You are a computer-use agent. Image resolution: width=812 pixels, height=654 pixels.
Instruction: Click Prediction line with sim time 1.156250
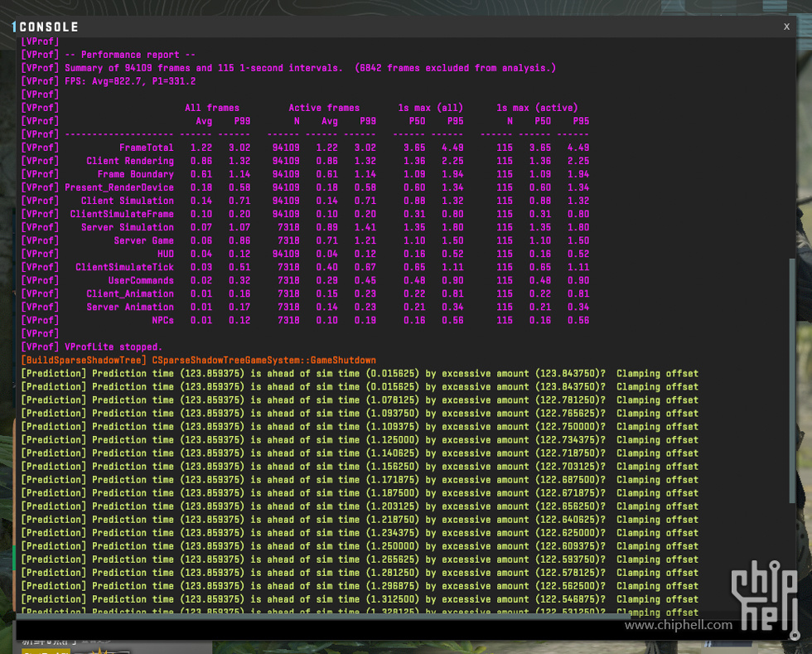[360, 467]
